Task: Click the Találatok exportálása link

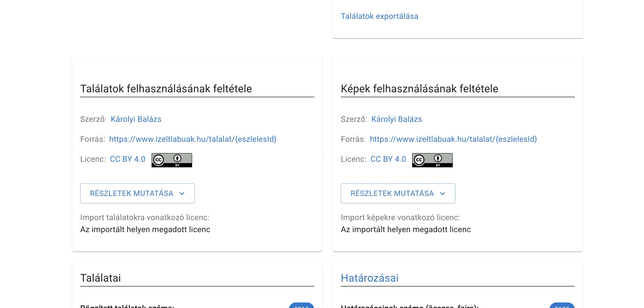Action: [380, 16]
